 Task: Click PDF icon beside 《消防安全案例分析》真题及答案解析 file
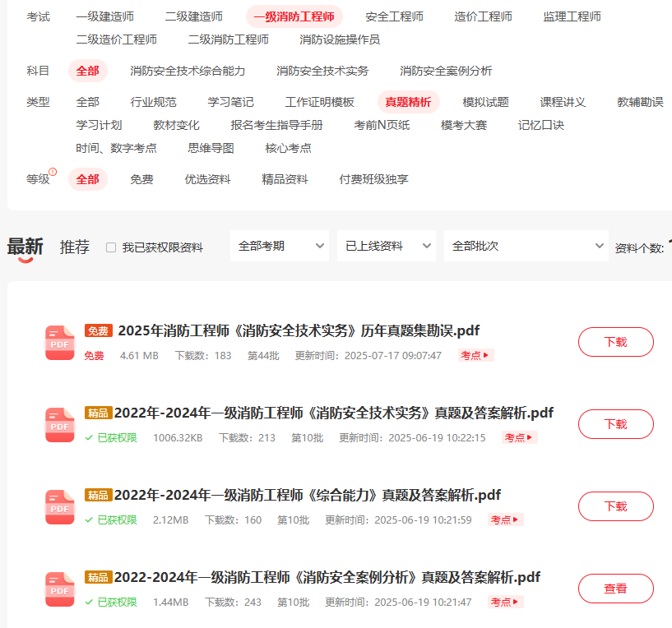(60, 589)
